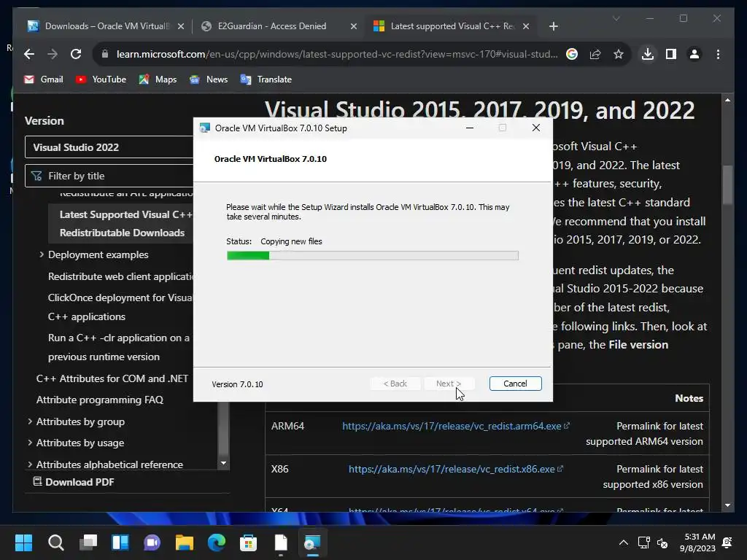747x560 pixels.
Task: Open ClickOnce deployment for Visual C++ applications
Action: coord(120,307)
